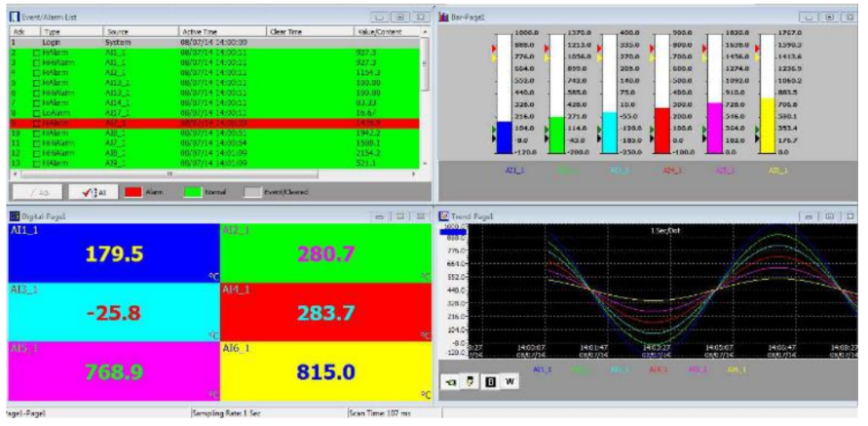Click the All acknowledge button

click(94, 192)
